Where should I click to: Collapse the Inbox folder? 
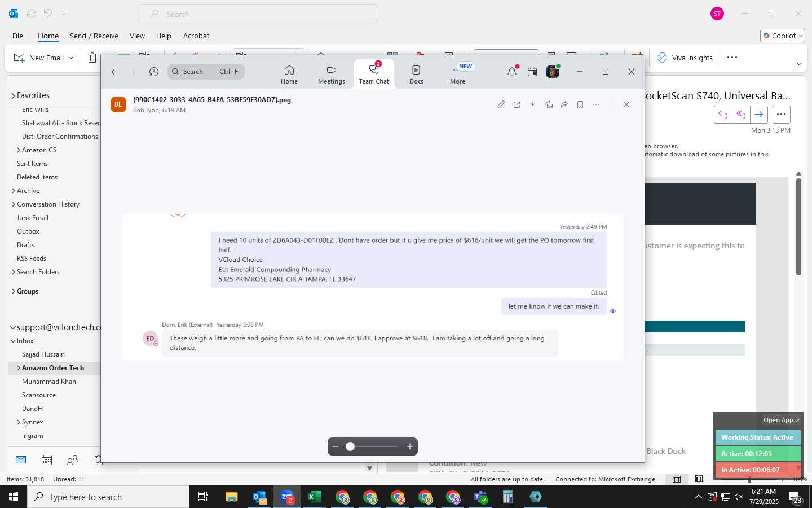click(13, 341)
